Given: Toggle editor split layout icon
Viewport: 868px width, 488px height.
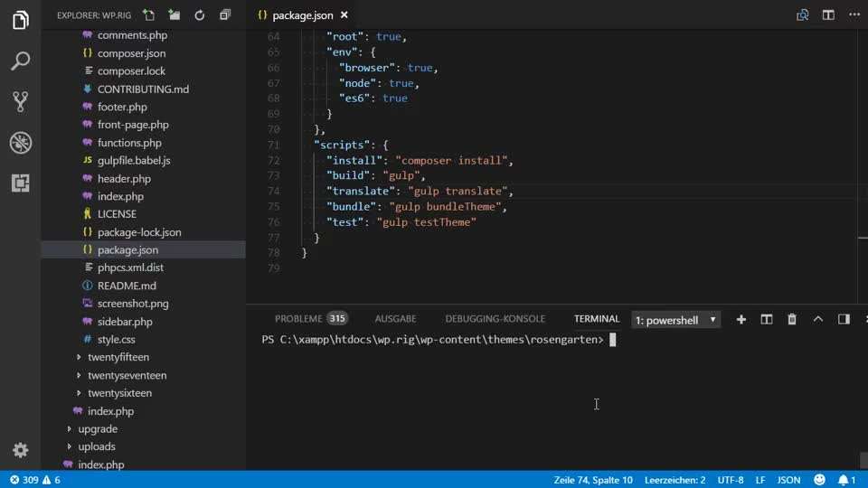Looking at the screenshot, I should [x=827, y=15].
